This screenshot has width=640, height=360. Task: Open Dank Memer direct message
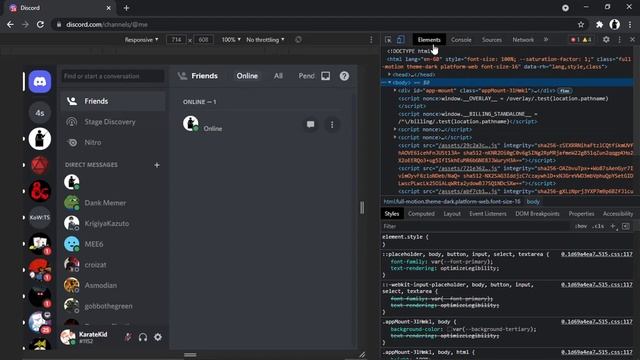[x=113, y=203]
